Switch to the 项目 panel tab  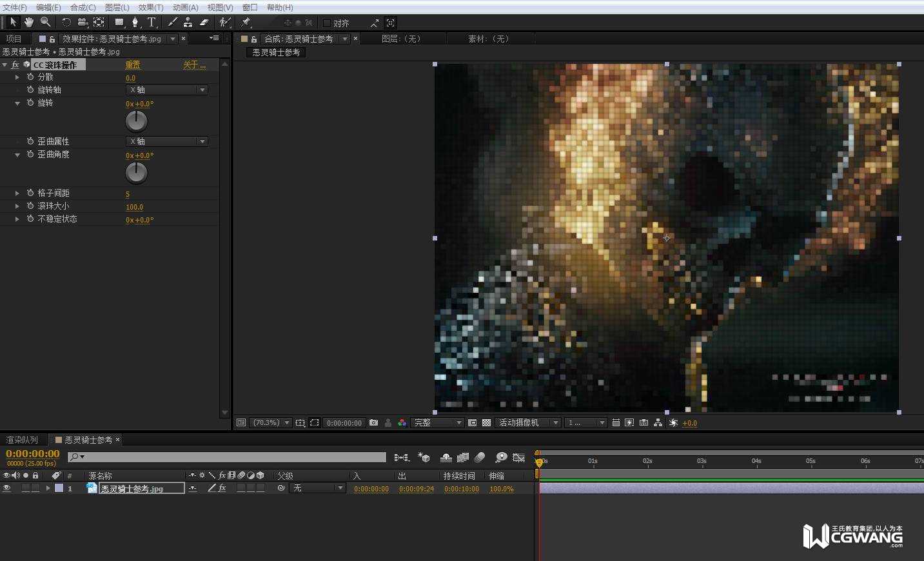14,39
